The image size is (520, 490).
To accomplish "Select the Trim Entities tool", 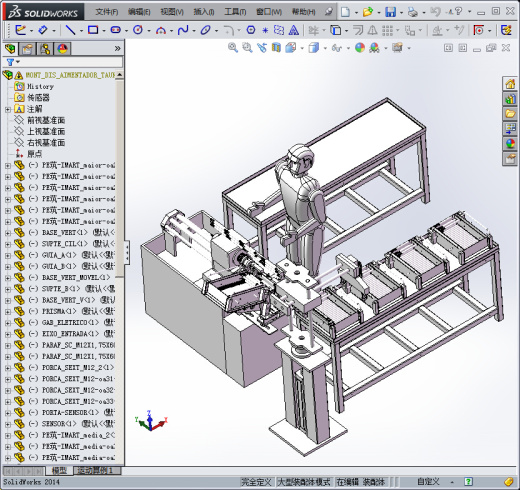I will [313, 31].
